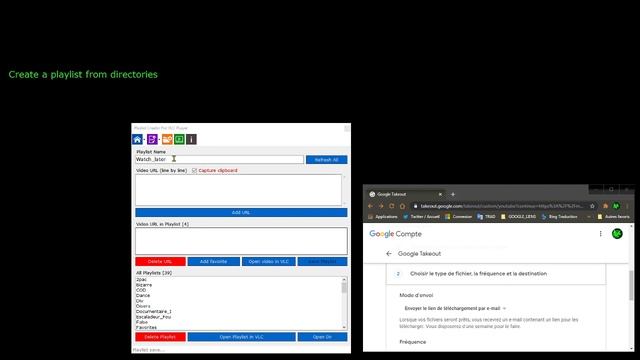This screenshot has width=640, height=360.
Task: Bookmark the page with the star icon
Action: [592, 206]
